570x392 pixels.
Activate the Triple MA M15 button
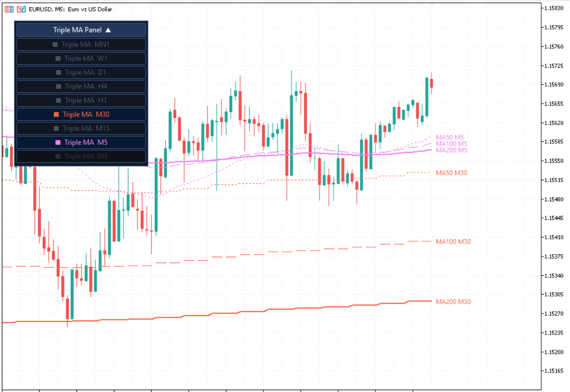coord(81,128)
